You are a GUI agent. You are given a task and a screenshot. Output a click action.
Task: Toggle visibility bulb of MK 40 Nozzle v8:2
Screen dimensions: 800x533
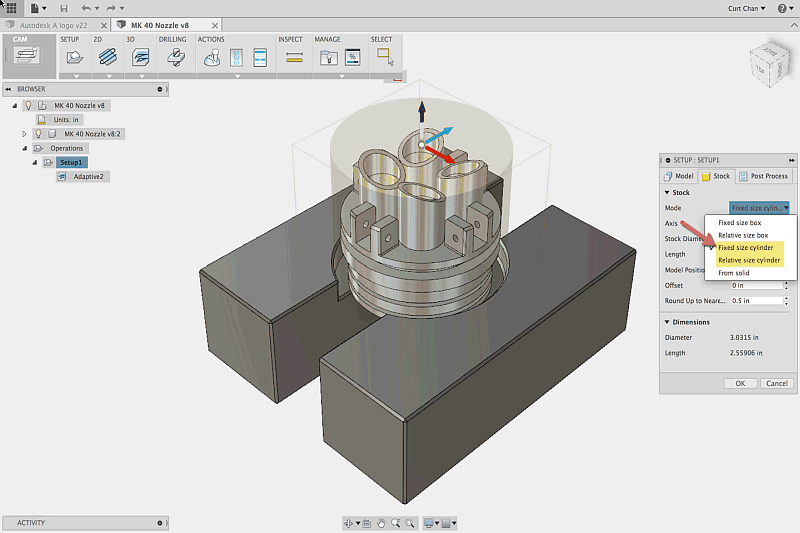pos(38,134)
